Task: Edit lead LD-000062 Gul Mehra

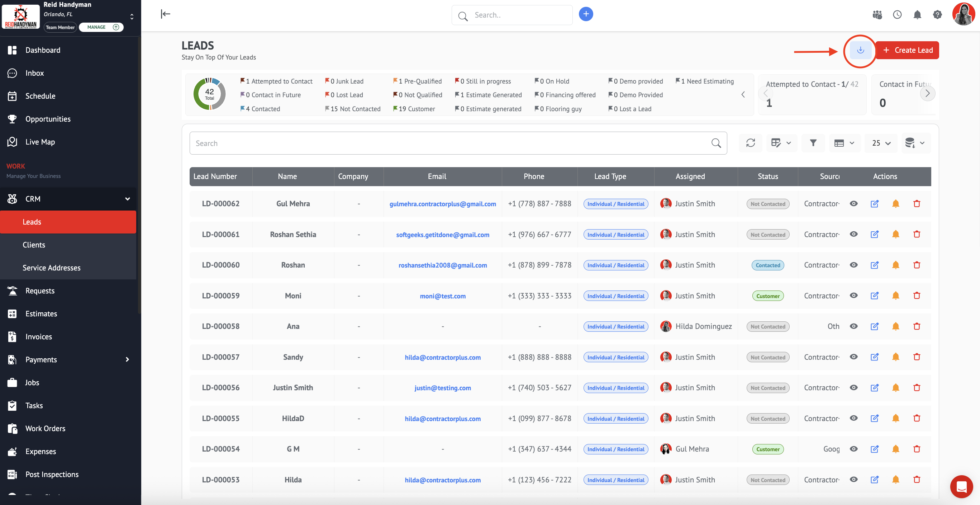Action: point(874,204)
